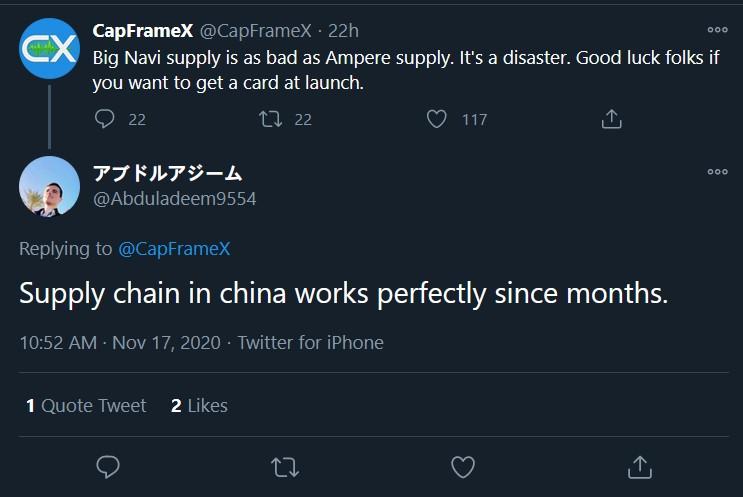The height and width of the screenshot is (497, 743).
Task: Click the 22h timestamp on CapFrameX tweet
Action: [343, 31]
